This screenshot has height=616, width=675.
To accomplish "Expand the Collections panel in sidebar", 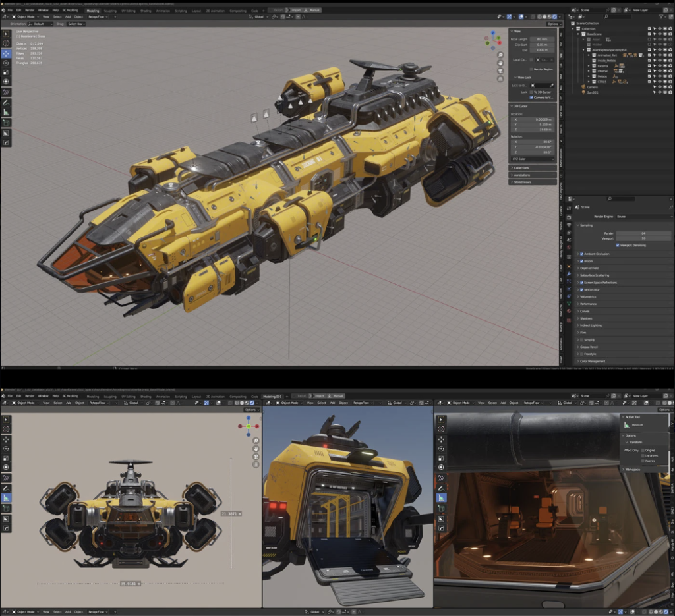I will coord(533,168).
